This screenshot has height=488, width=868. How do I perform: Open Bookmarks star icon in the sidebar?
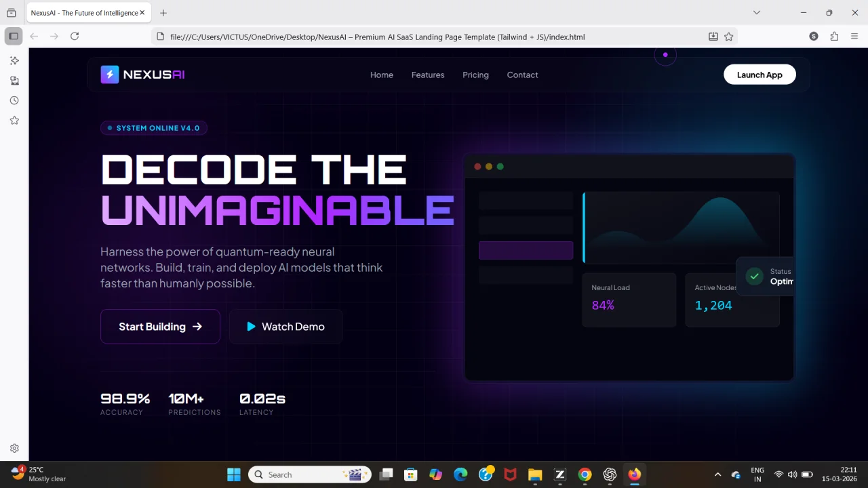click(14, 120)
